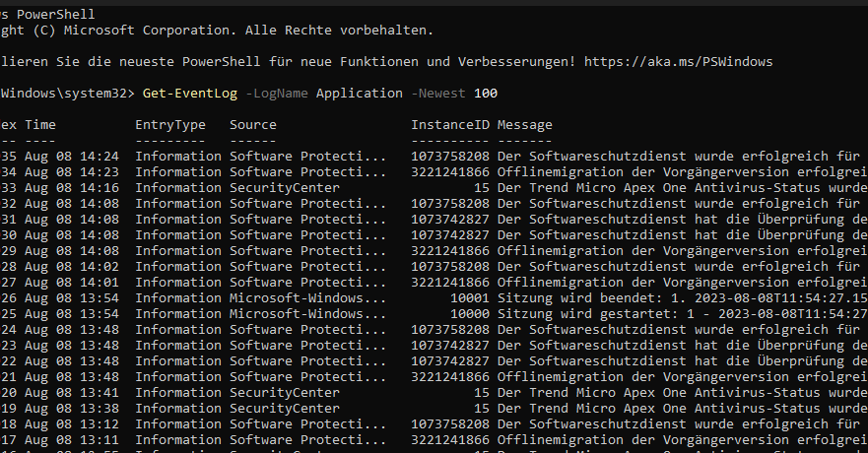This screenshot has width=868, height=453.
Task: Click the Source column header
Action: tap(253, 125)
